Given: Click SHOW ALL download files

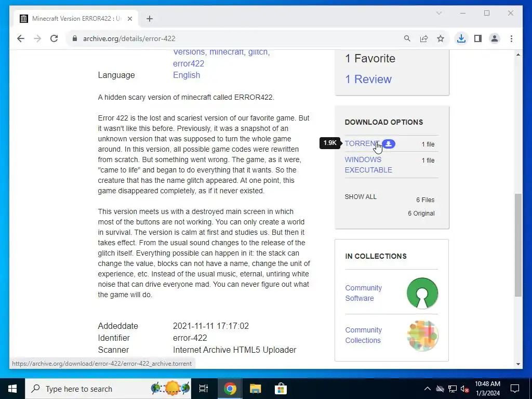Looking at the screenshot, I should (x=361, y=197).
